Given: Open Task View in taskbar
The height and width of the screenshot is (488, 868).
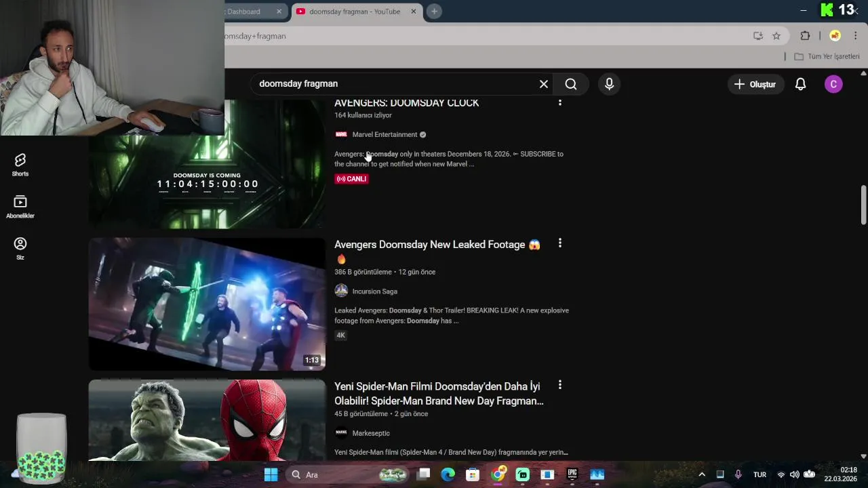Looking at the screenshot, I should point(423,474).
